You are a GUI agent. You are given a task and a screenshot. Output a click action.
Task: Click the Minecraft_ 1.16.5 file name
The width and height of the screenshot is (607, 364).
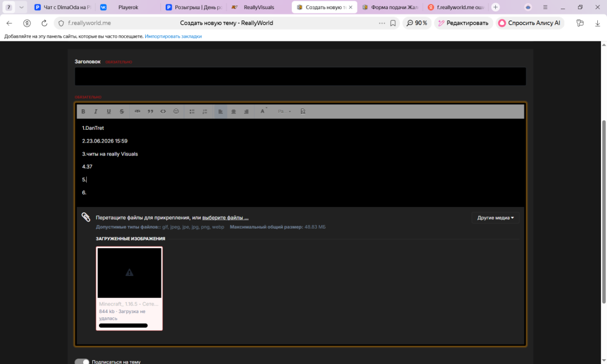[129, 304]
